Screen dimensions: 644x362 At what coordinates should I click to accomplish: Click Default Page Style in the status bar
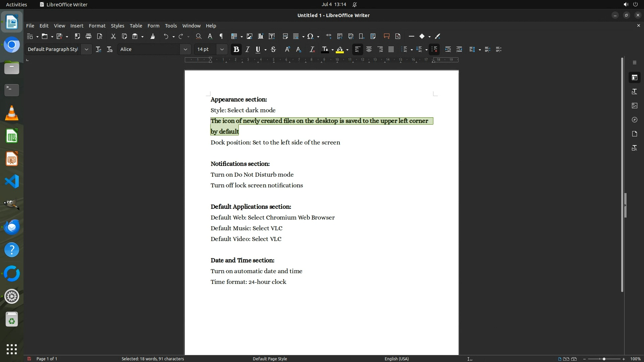(x=270, y=359)
